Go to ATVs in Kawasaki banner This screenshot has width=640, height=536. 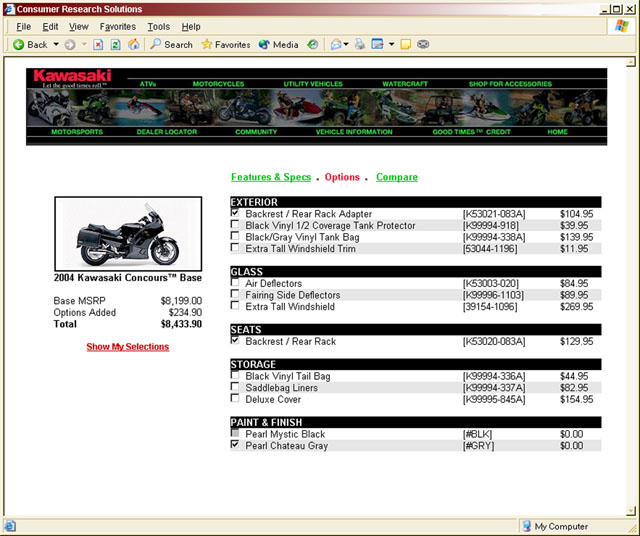[x=148, y=84]
